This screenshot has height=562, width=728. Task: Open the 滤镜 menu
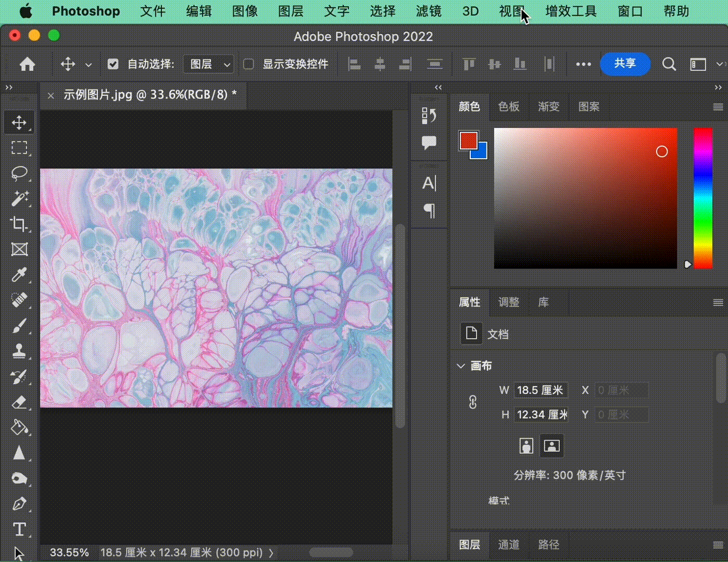(428, 11)
